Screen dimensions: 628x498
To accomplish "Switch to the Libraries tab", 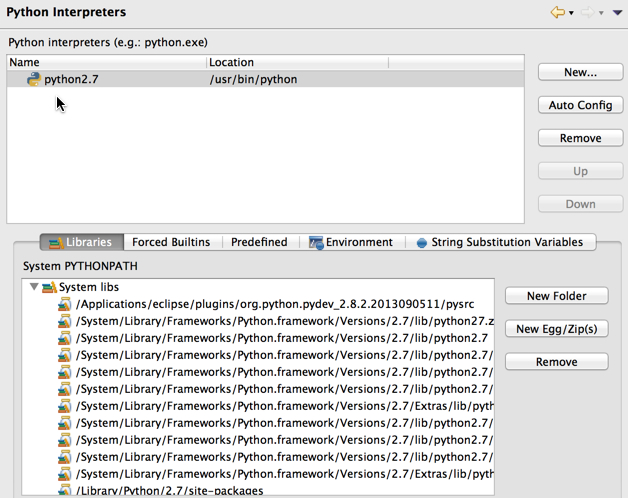I will coord(82,242).
